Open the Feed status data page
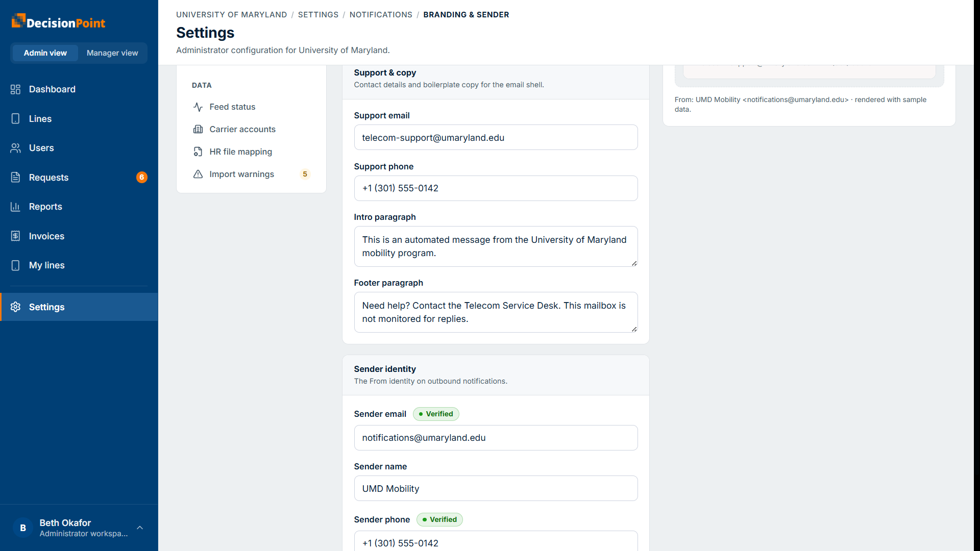The height and width of the screenshot is (551, 980). pyautogui.click(x=251, y=107)
